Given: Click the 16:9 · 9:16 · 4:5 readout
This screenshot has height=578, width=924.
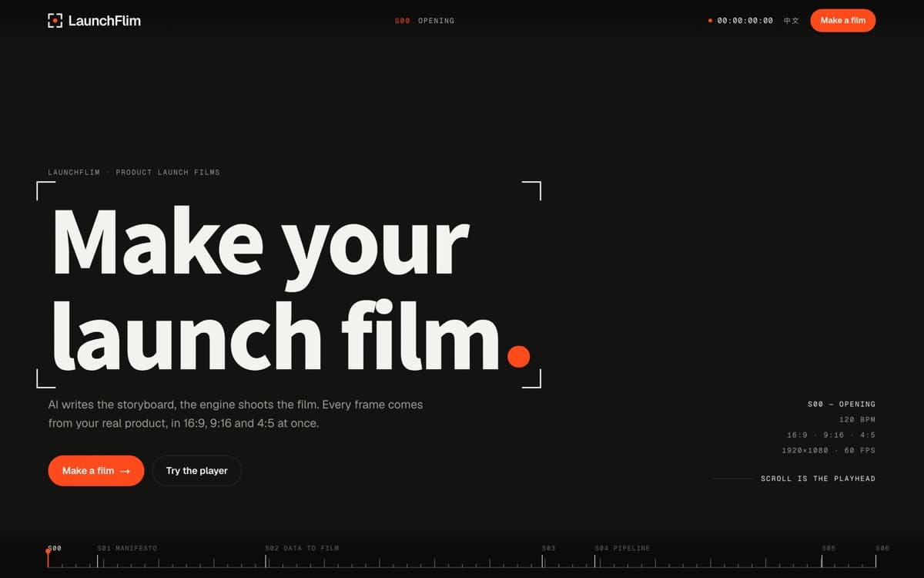Looking at the screenshot, I should (x=831, y=435).
